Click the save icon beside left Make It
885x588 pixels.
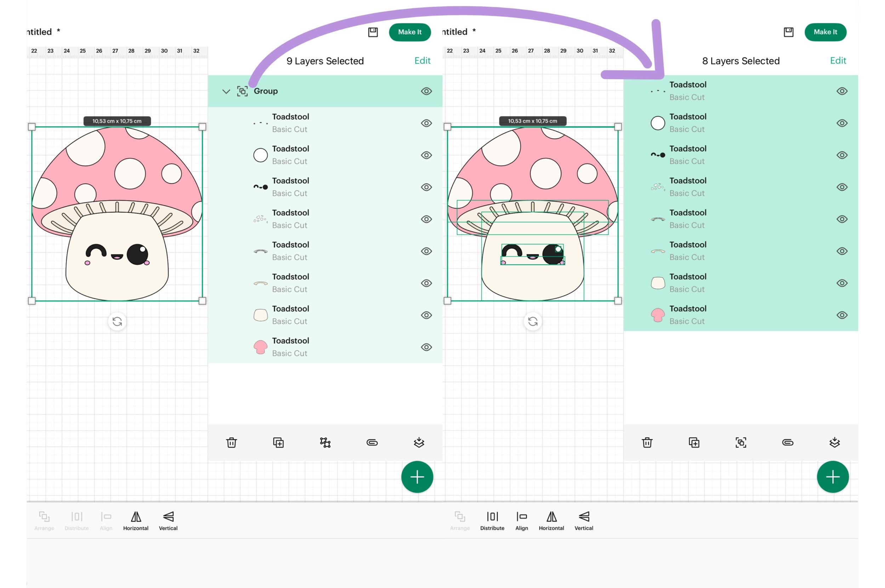tap(372, 32)
